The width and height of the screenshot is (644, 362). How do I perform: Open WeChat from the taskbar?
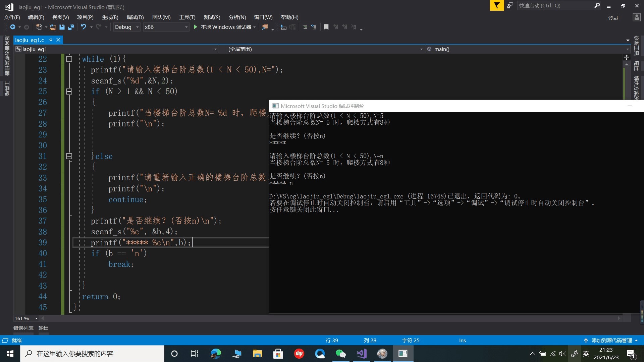click(340, 354)
